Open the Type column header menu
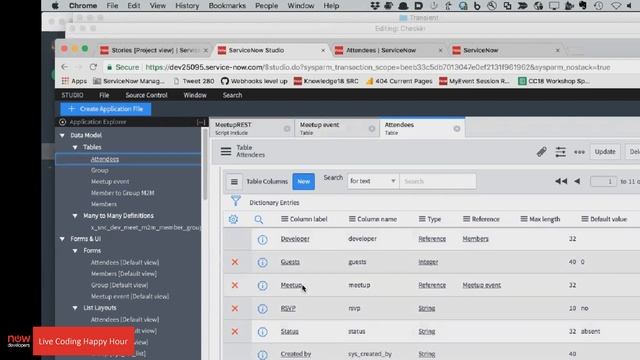640x360 pixels. (422, 219)
